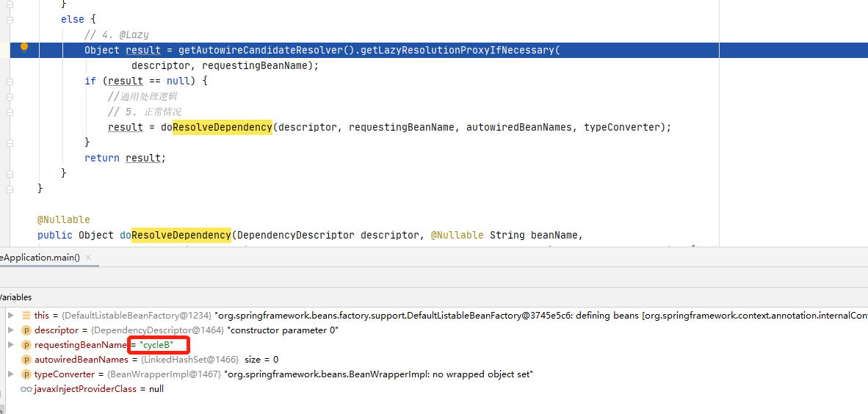Select the Application.main() tab
Image resolution: width=868 pixels, height=414 pixels.
click(40, 258)
